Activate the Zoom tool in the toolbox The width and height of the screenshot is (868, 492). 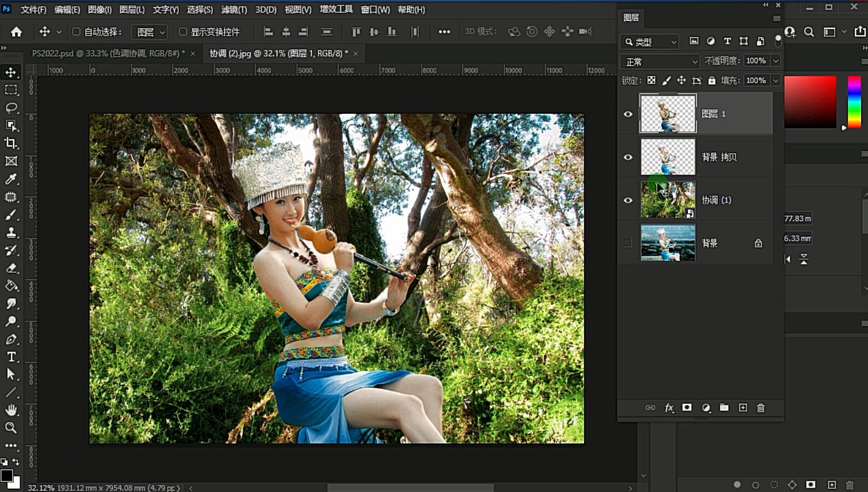tap(11, 428)
